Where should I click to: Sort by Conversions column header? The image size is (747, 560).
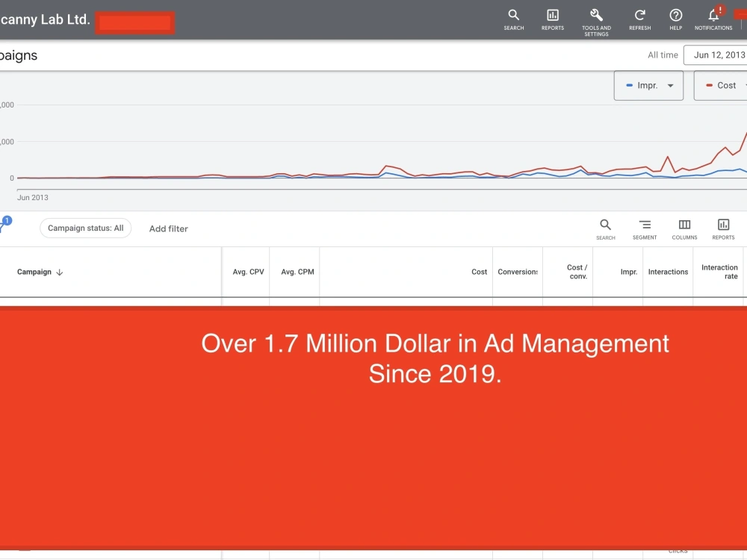click(518, 272)
